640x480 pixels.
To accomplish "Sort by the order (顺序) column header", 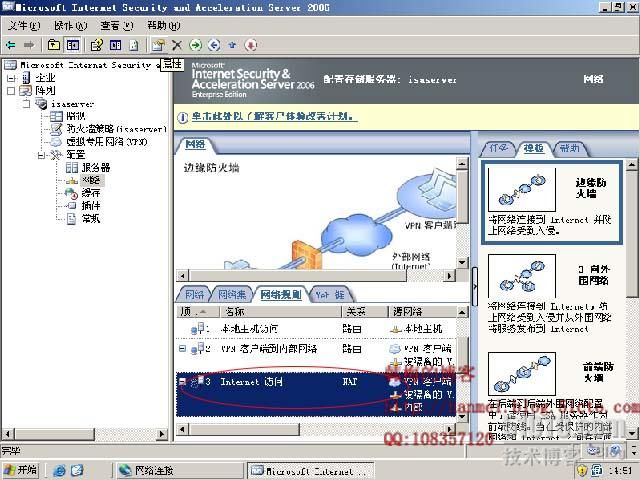I will [x=198, y=312].
